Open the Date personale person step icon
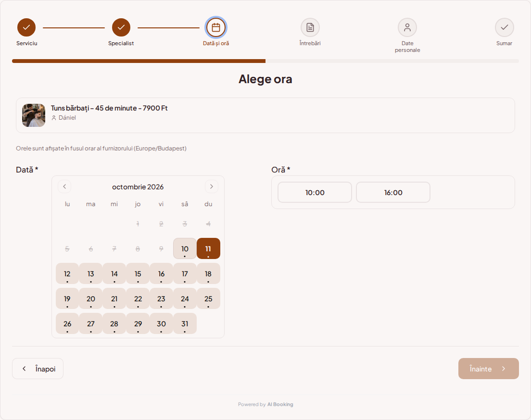The image size is (531, 420). (407, 27)
